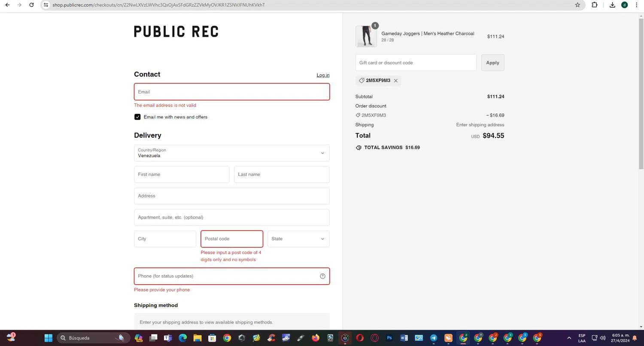Open the Windows notification bell

(635, 338)
